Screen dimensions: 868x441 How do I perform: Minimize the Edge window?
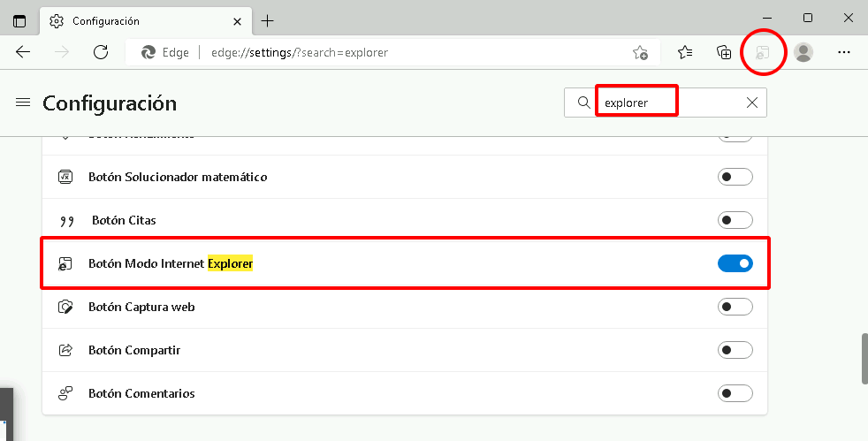click(767, 19)
